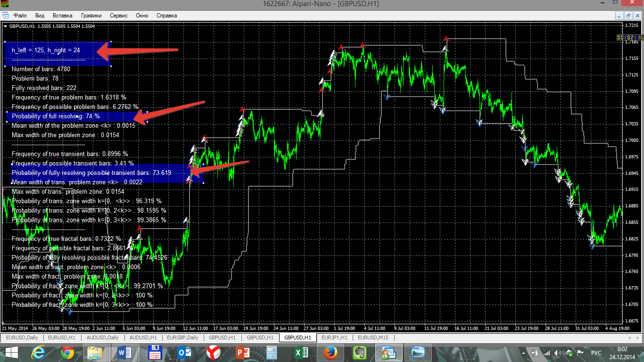
Task: Expand the triangle next to GBPUSD,H1 chart title
Action: (6, 26)
